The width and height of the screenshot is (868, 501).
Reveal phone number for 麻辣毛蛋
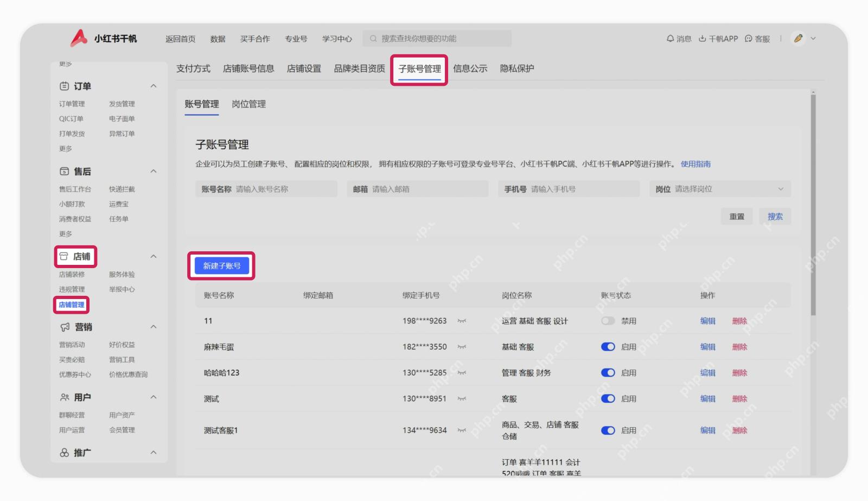coord(462,347)
